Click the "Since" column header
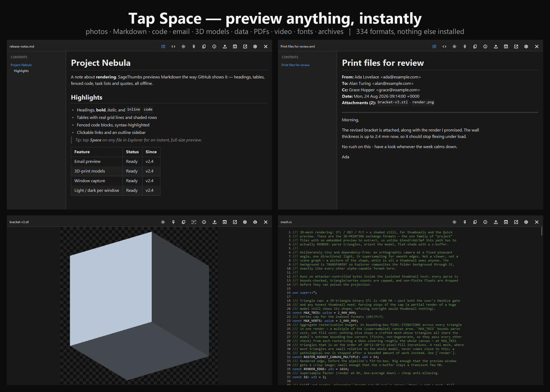Viewport: 550px width, 392px height. (151, 152)
